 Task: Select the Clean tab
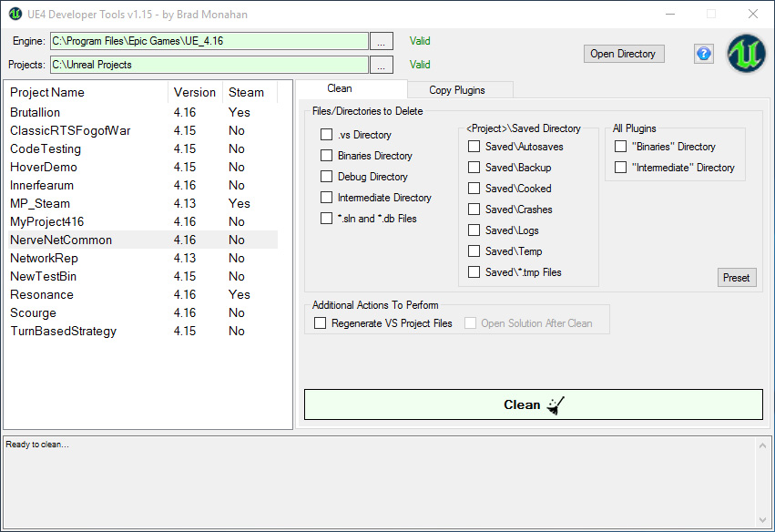point(340,89)
